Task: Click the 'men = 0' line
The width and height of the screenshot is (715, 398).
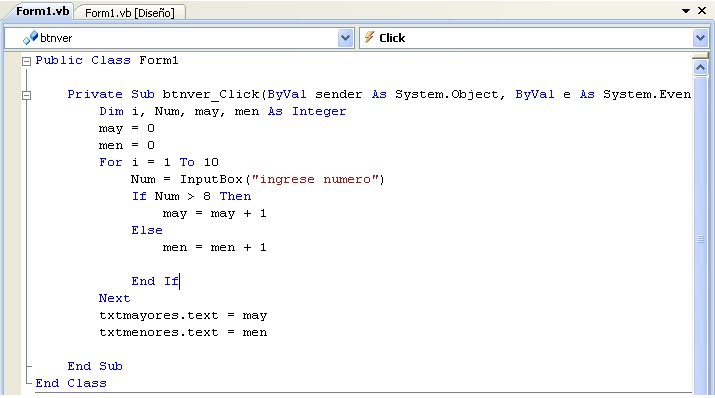Action: click(x=127, y=145)
